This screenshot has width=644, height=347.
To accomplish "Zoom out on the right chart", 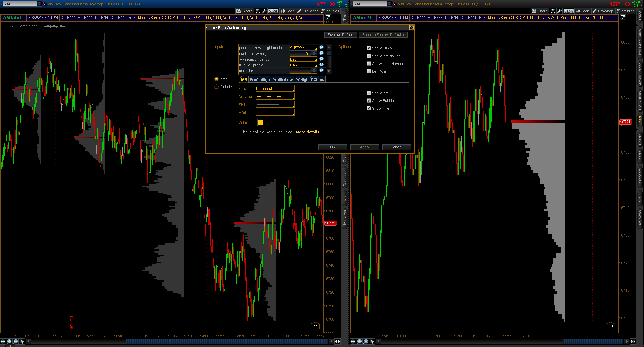I will pyautogui.click(x=366, y=341).
